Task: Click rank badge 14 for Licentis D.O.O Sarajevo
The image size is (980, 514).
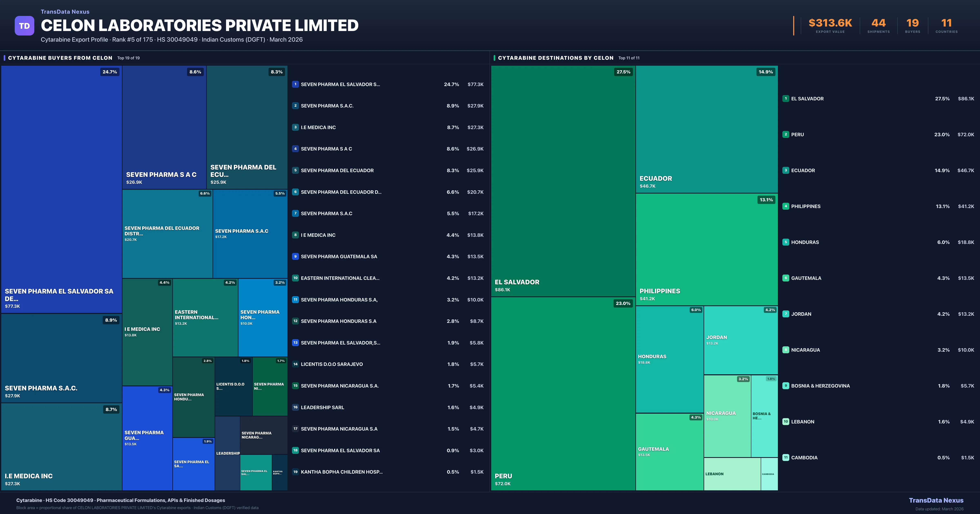Action: tap(295, 364)
